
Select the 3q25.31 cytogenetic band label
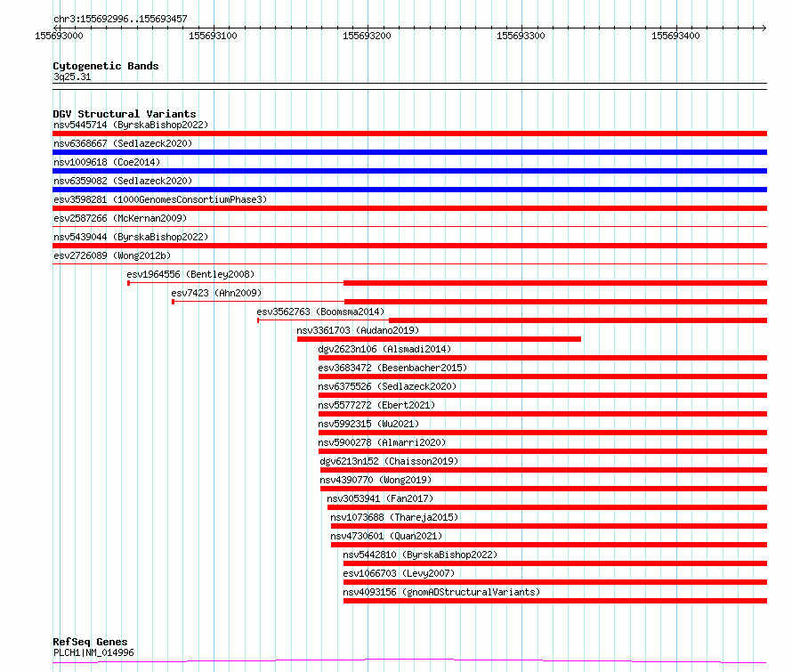72,77
